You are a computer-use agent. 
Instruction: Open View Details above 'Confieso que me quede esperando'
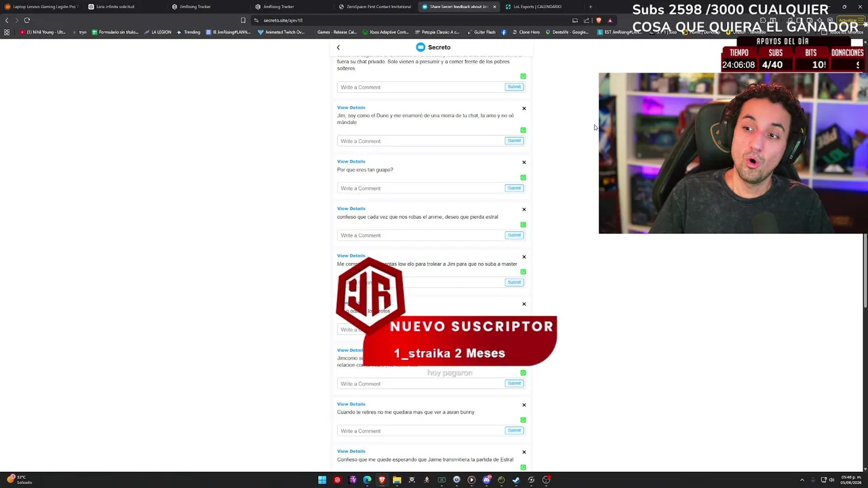(351, 451)
